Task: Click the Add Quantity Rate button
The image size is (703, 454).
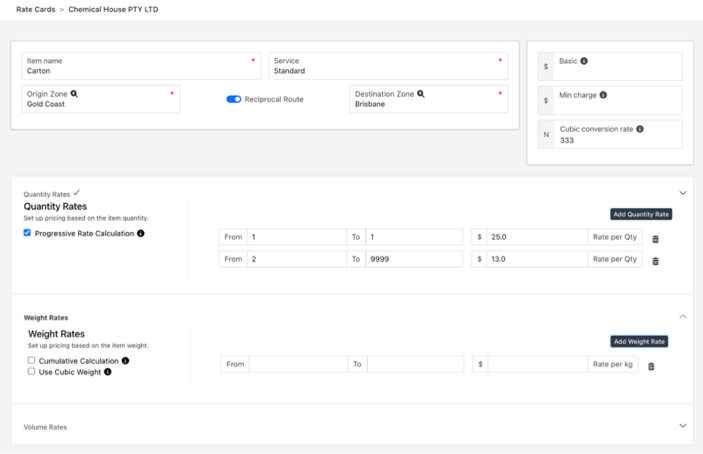Action: 641,214
